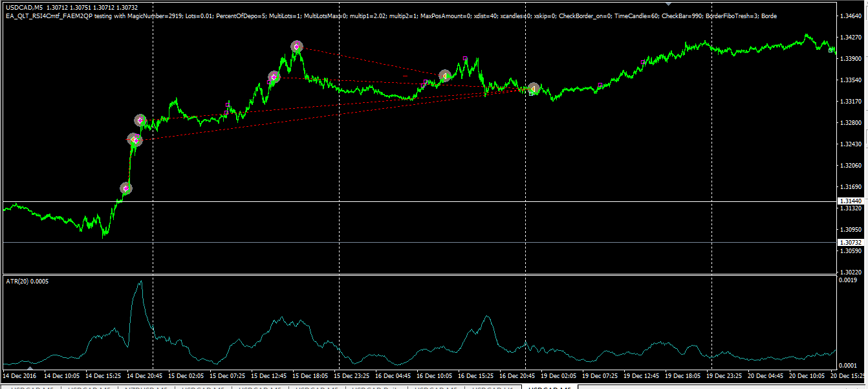Image resolution: width=868 pixels, height=389 pixels.
Task: Click the 1.30950 price scale value
Action: [x=850, y=229]
